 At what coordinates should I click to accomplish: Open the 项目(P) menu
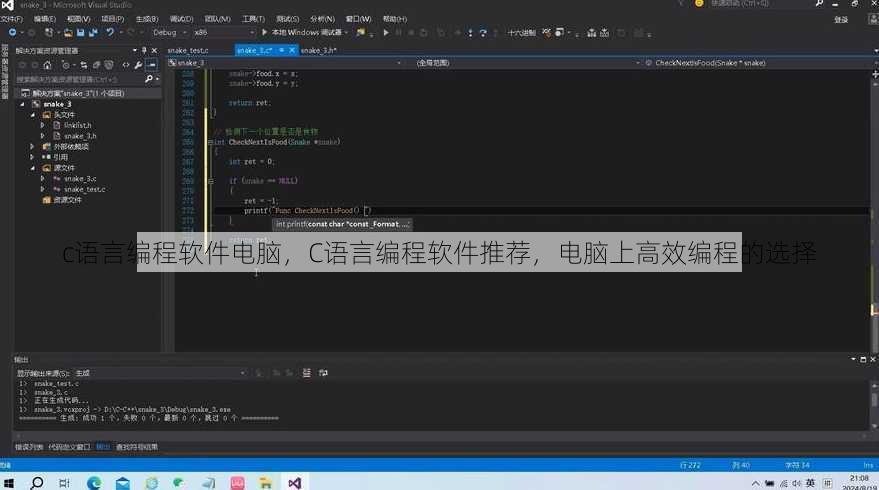(x=113, y=19)
